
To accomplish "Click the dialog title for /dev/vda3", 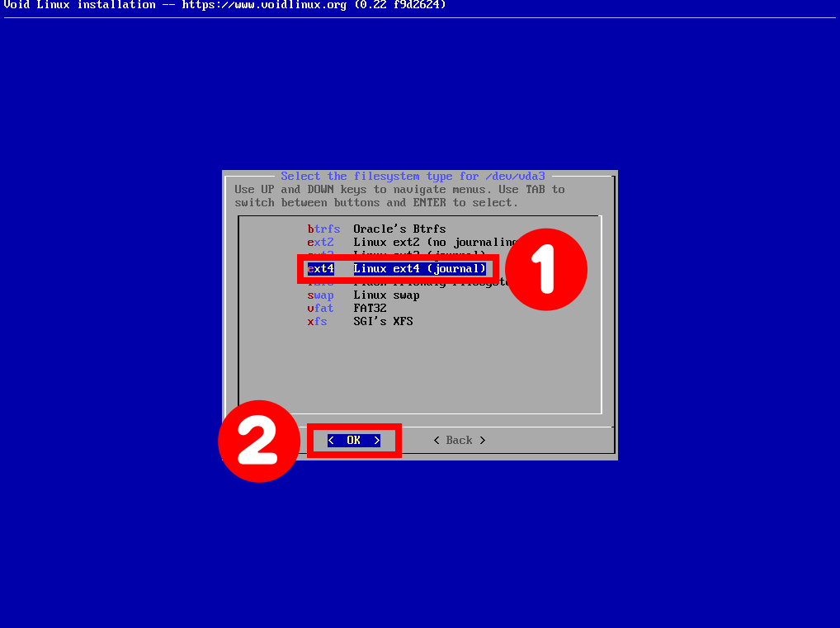I will [413, 177].
